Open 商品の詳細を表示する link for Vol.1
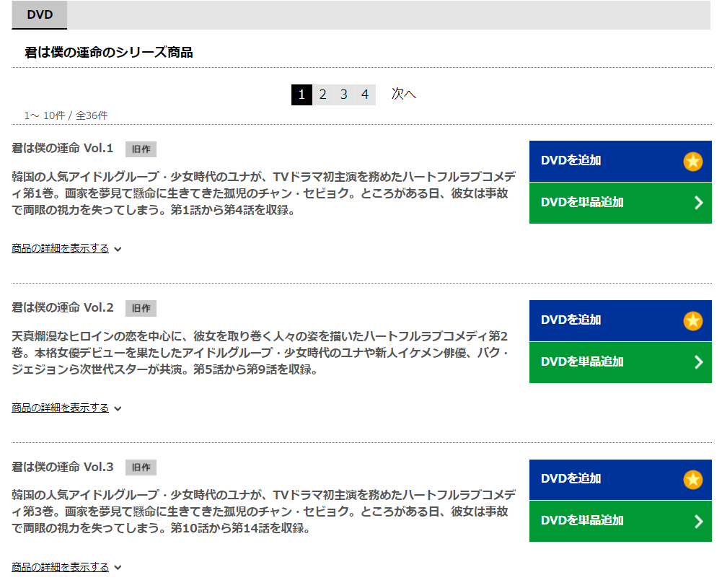 [x=61, y=249]
